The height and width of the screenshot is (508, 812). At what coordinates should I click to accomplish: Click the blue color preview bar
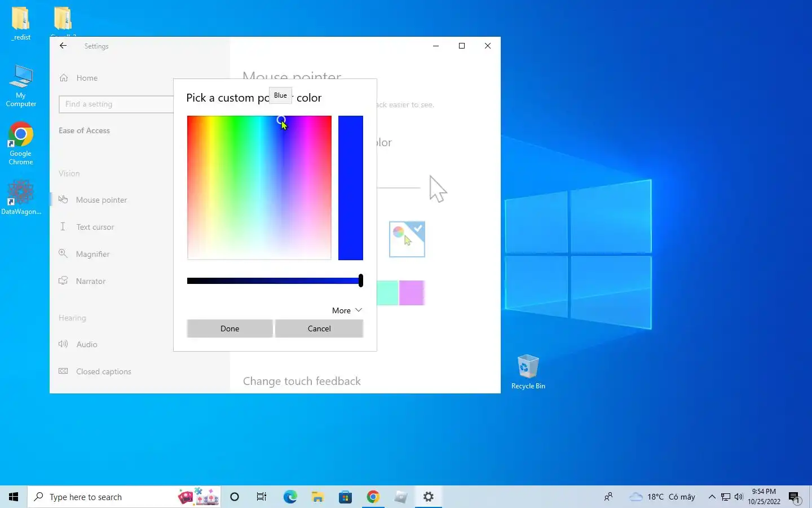coord(351,187)
